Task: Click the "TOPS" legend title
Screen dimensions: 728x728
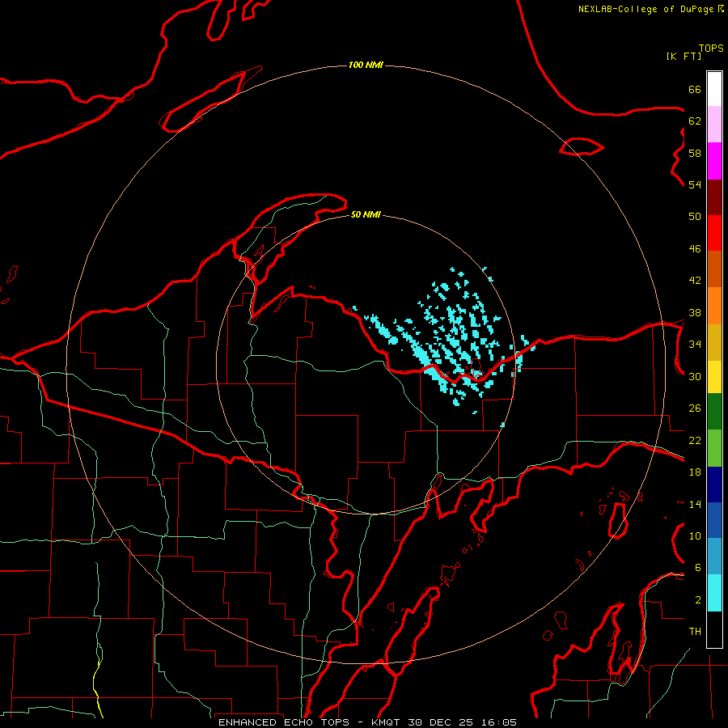Action: pyautogui.click(x=711, y=49)
